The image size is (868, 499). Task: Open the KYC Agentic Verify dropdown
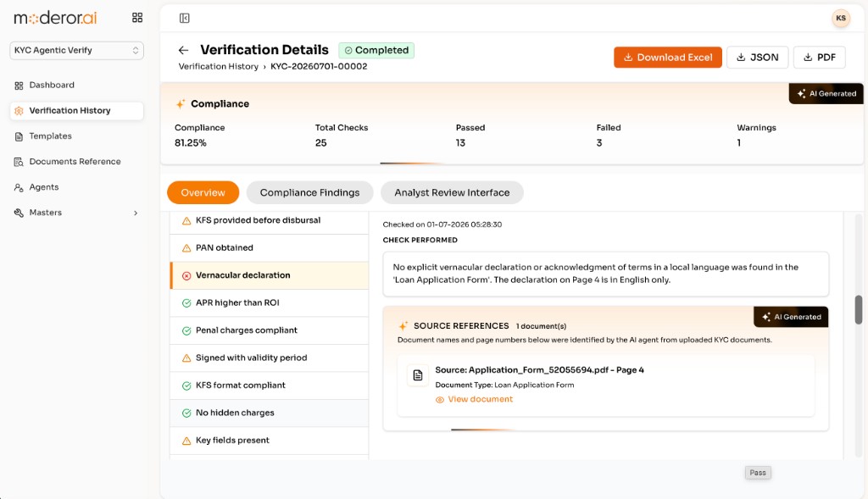[x=76, y=50]
